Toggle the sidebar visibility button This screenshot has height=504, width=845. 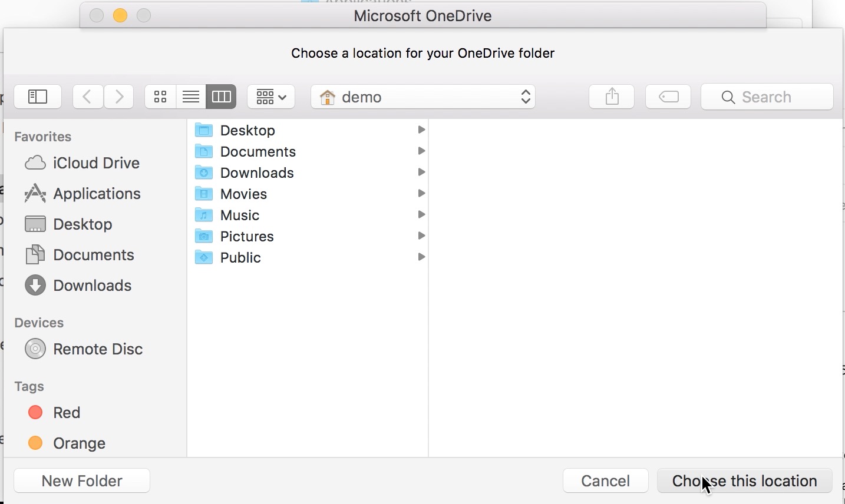38,97
